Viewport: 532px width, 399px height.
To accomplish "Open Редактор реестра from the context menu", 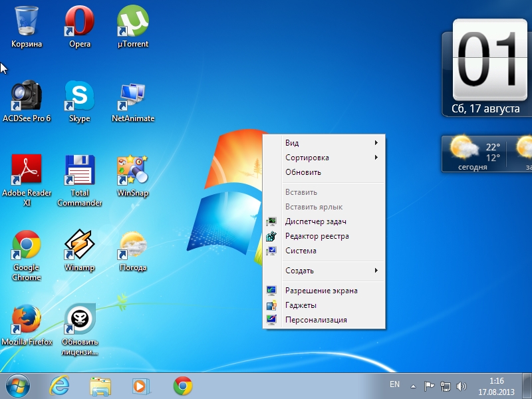I will click(x=324, y=236).
